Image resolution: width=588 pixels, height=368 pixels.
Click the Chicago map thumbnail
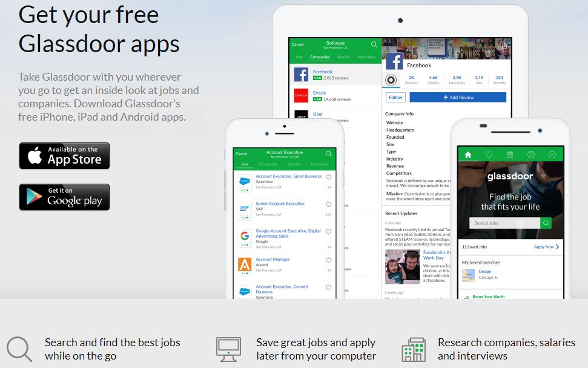point(468,275)
